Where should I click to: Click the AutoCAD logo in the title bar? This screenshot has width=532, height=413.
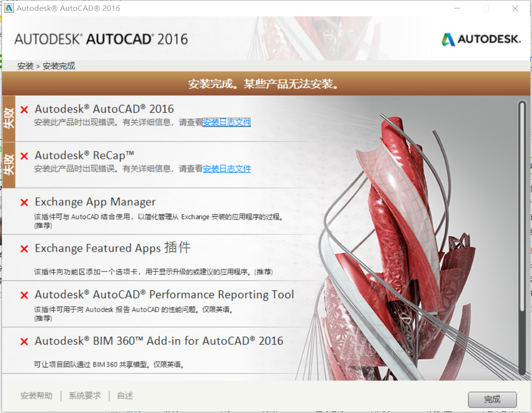[x=8, y=8]
